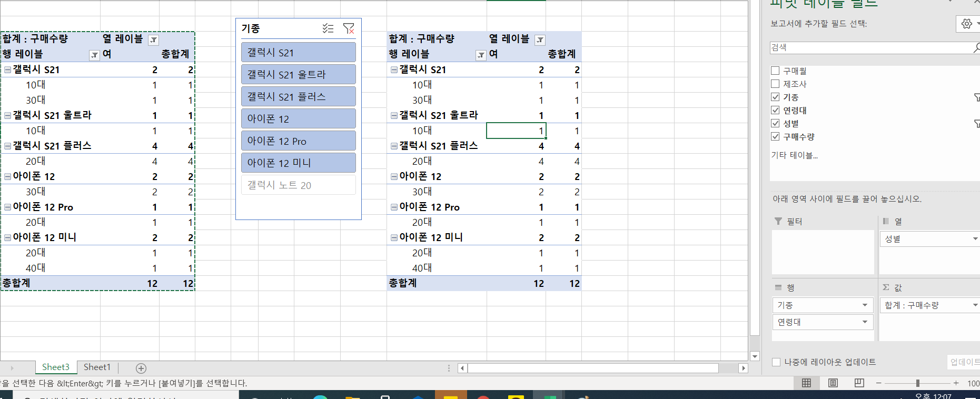
Task: Switch to Sheet3 tab
Action: 56,367
